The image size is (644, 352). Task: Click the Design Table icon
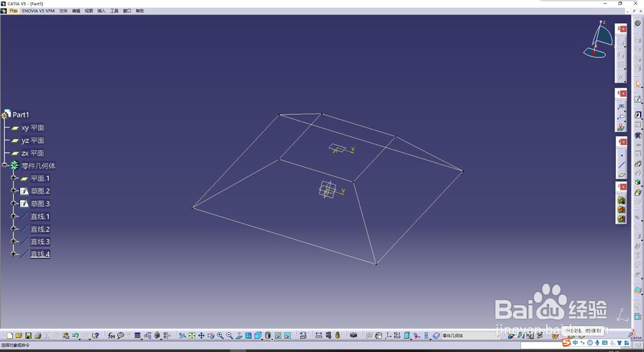(137, 335)
